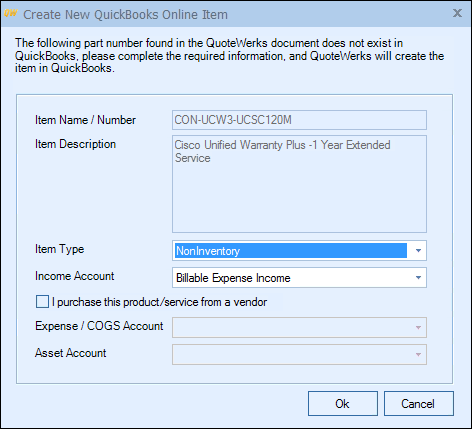Expand the Item Type dropdown arrow
This screenshot has height=429, width=472.
point(418,251)
